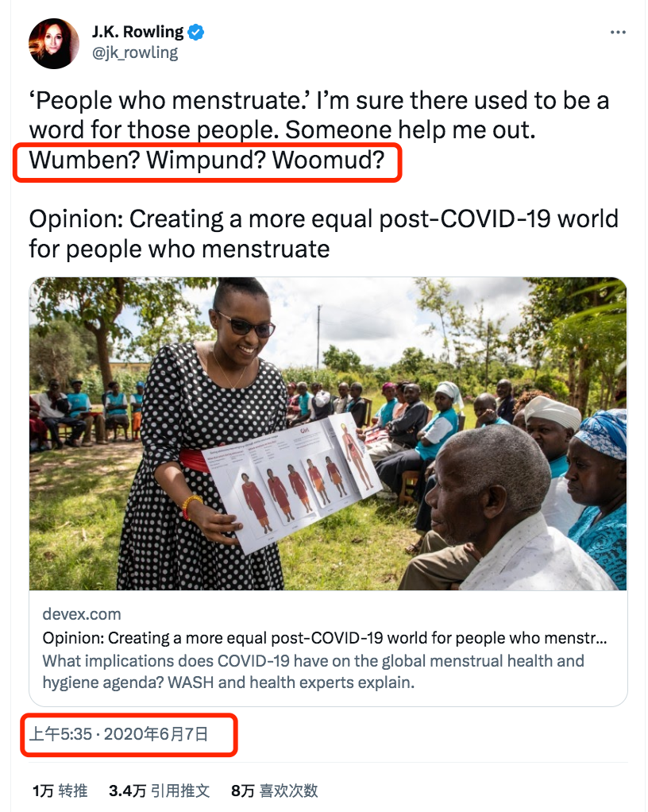The width and height of the screenshot is (648, 812).
Task: View the 3.4万 引用推文 quote tweets
Action: point(160,791)
